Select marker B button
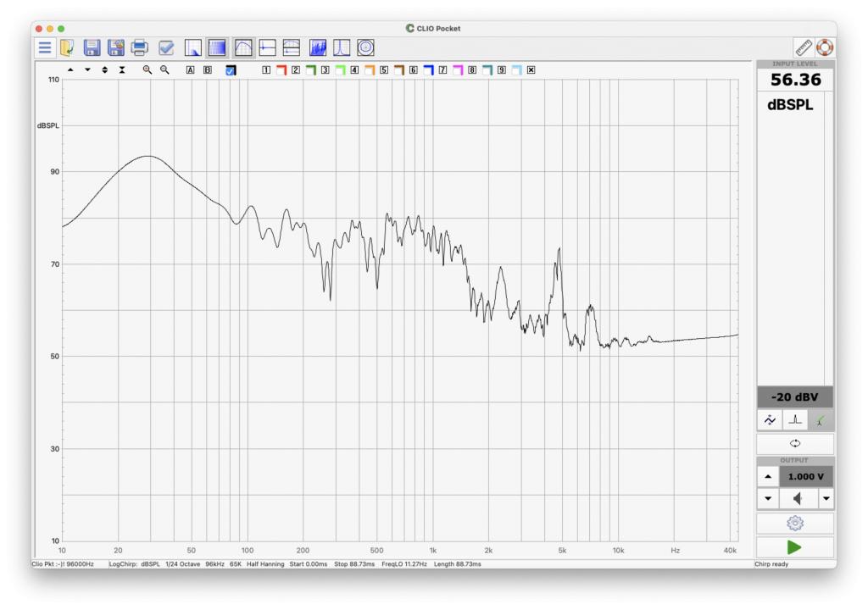868x610 pixels. pos(208,69)
